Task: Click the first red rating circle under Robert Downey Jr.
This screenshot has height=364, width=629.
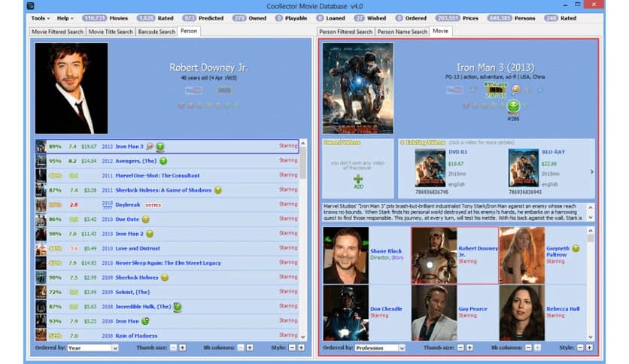Action: (x=181, y=106)
